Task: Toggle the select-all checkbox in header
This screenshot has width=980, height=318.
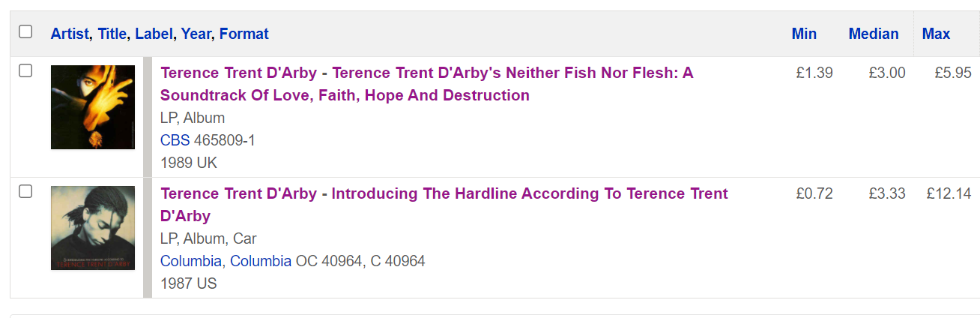Action: [x=25, y=31]
